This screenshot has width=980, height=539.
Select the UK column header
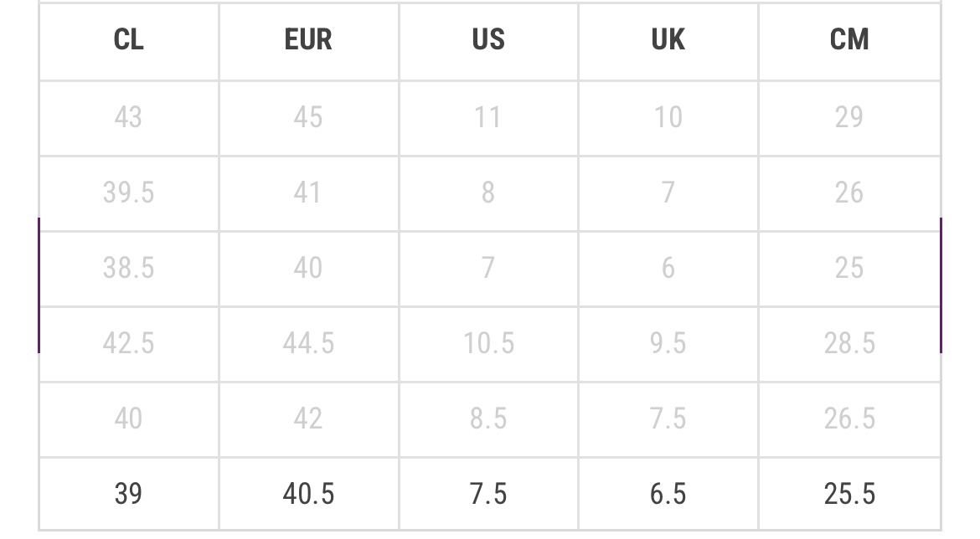[668, 40]
